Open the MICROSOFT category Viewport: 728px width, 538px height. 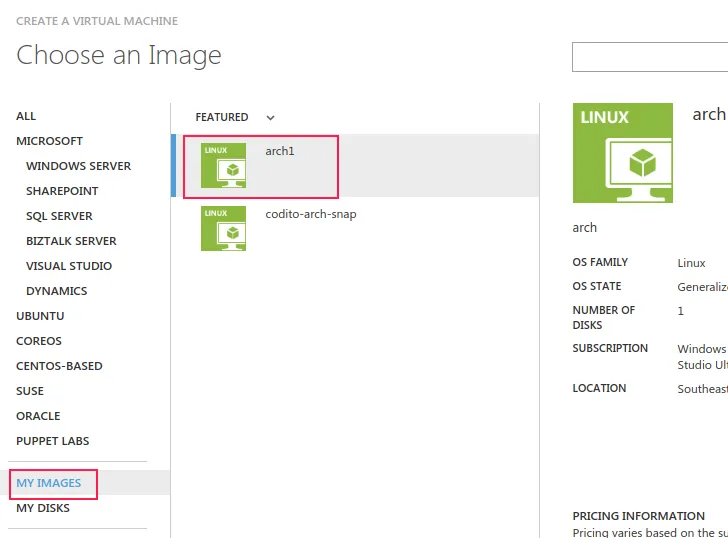[x=49, y=141]
